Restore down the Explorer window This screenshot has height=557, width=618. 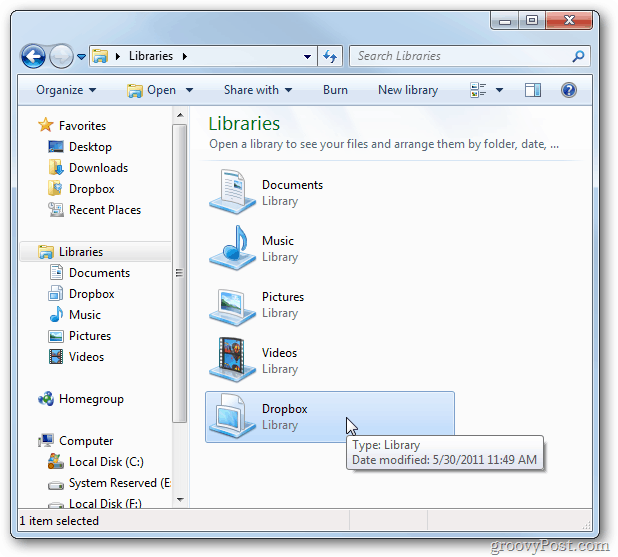(x=532, y=20)
